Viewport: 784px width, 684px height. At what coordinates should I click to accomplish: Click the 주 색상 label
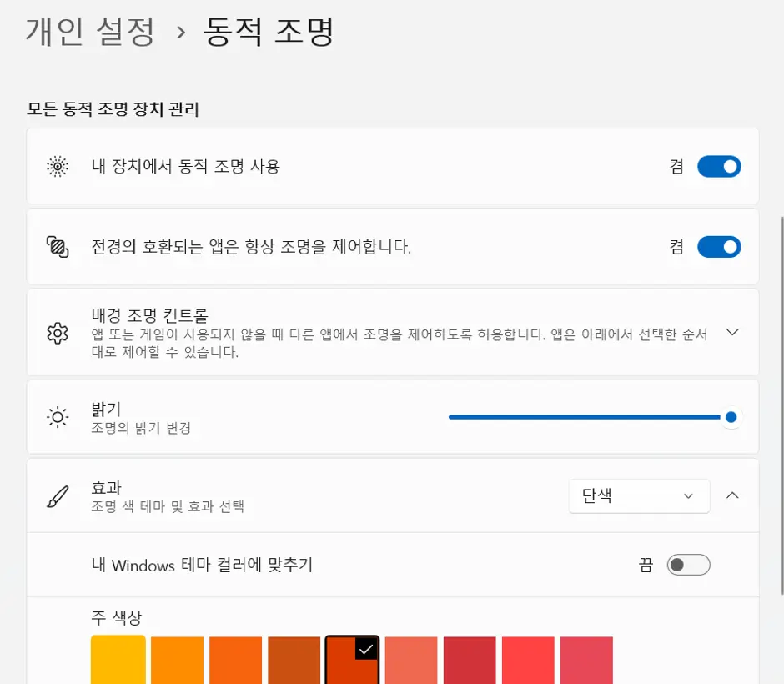tap(117, 617)
